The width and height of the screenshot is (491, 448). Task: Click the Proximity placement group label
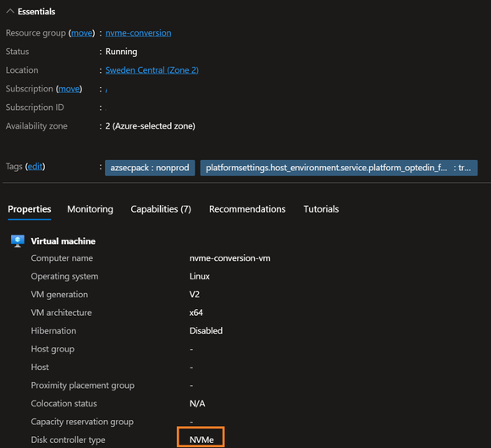pyautogui.click(x=83, y=385)
